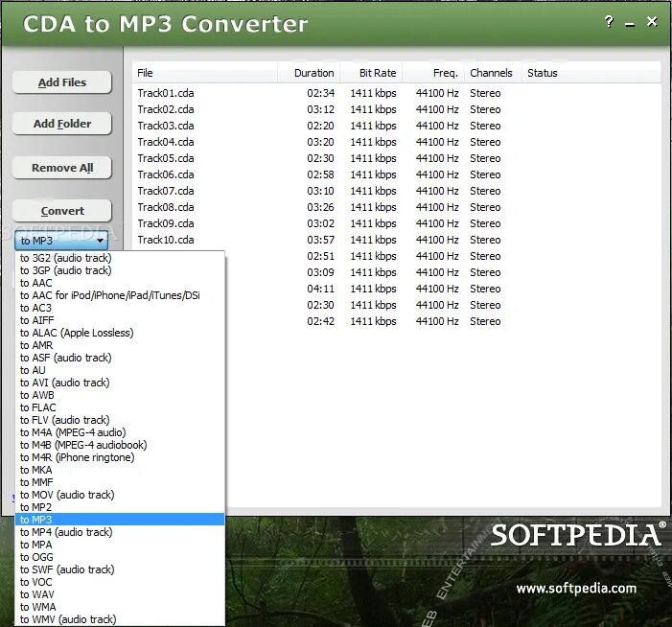Click the 03:57 duration cell
672x627 pixels.
pyautogui.click(x=320, y=240)
